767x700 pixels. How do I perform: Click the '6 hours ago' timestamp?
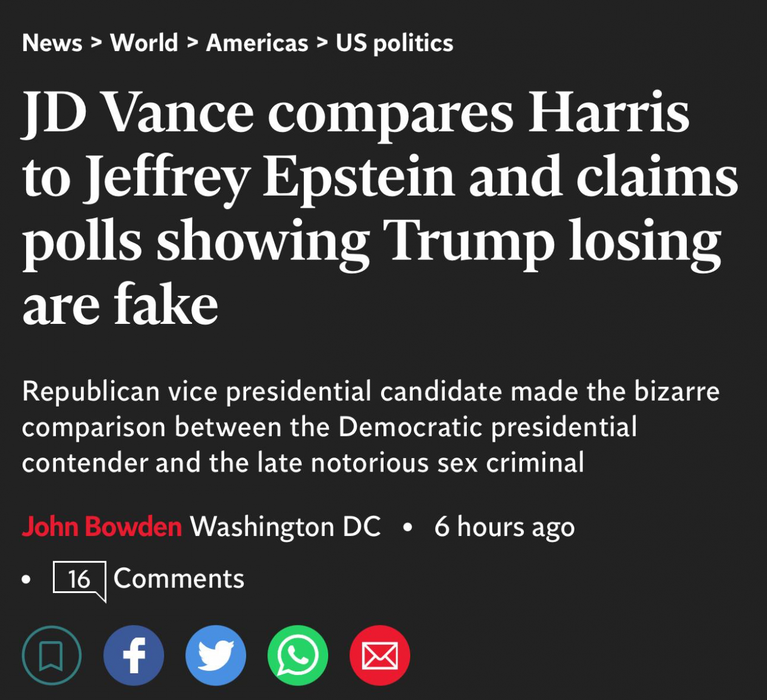504,527
